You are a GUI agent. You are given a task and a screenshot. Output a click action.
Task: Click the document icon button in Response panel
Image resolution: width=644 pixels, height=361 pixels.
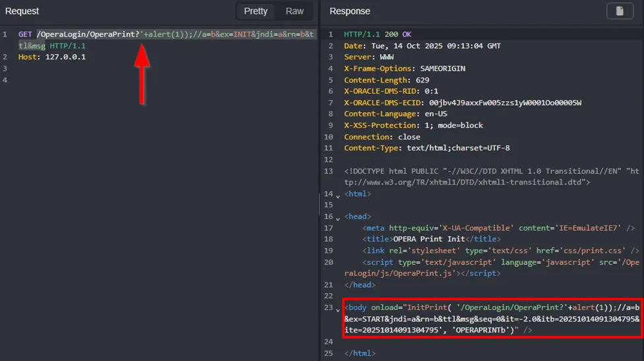click(x=620, y=11)
